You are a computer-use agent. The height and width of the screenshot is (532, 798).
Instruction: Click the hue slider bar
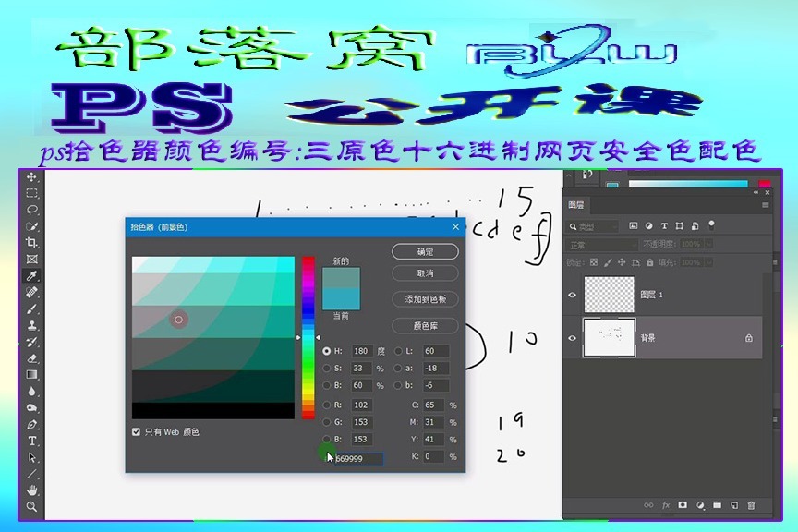coord(308,338)
